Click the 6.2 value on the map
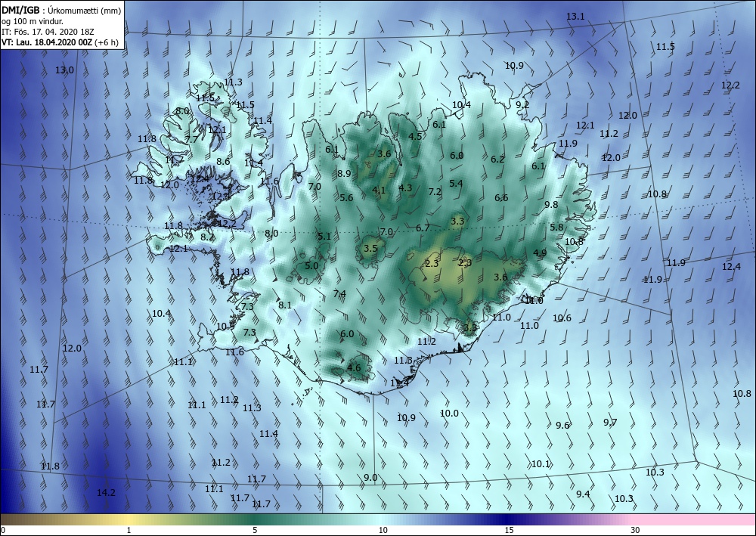756x536 pixels. 497,159
